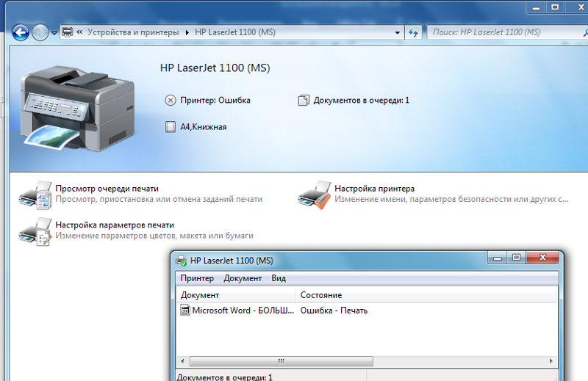The height and width of the screenshot is (381, 588).
Task: Refresh the Explorer view with refresh button
Action: 413,32
